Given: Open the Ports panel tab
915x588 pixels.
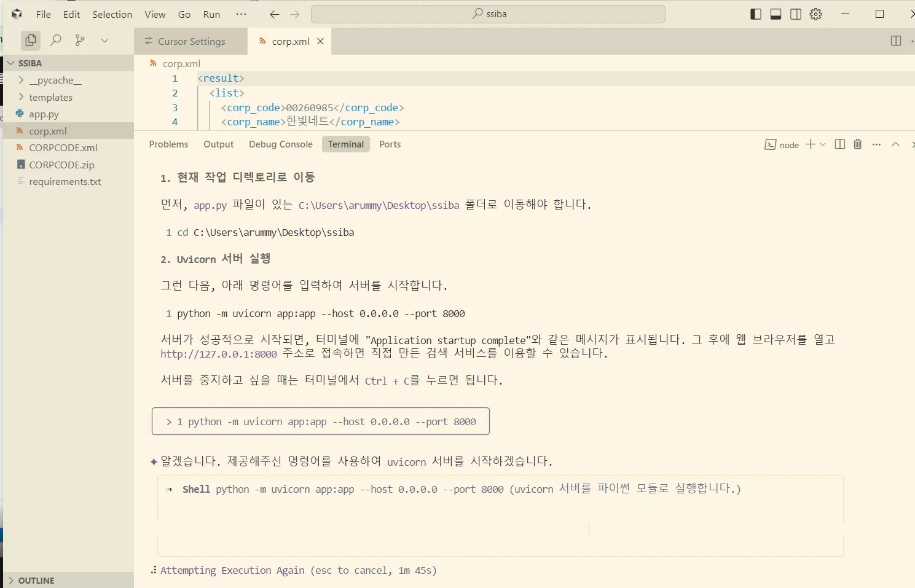Looking at the screenshot, I should [x=390, y=144].
